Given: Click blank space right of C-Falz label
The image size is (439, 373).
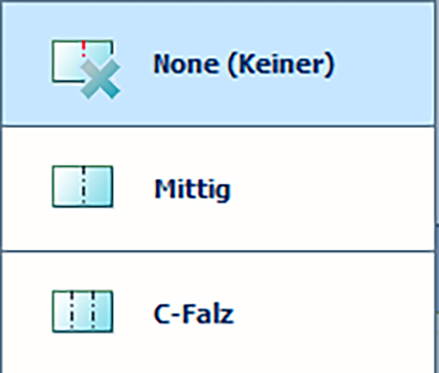Looking at the screenshot, I should click(x=333, y=313).
